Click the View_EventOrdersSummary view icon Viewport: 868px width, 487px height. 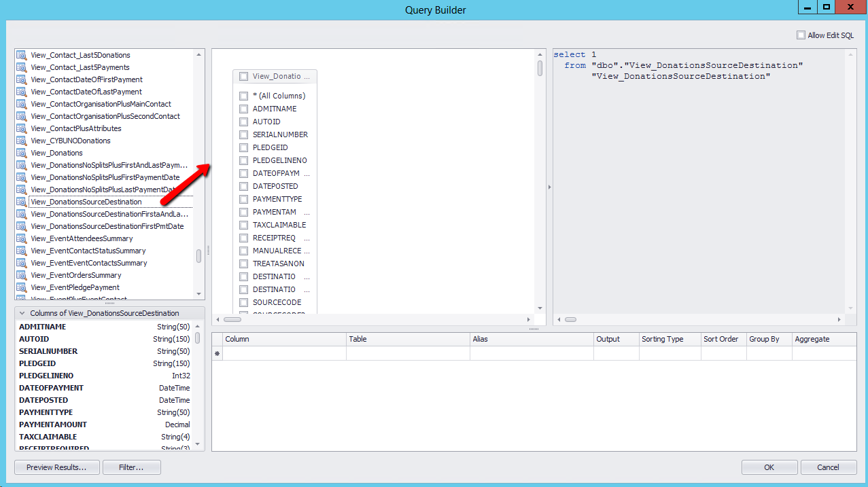click(21, 275)
